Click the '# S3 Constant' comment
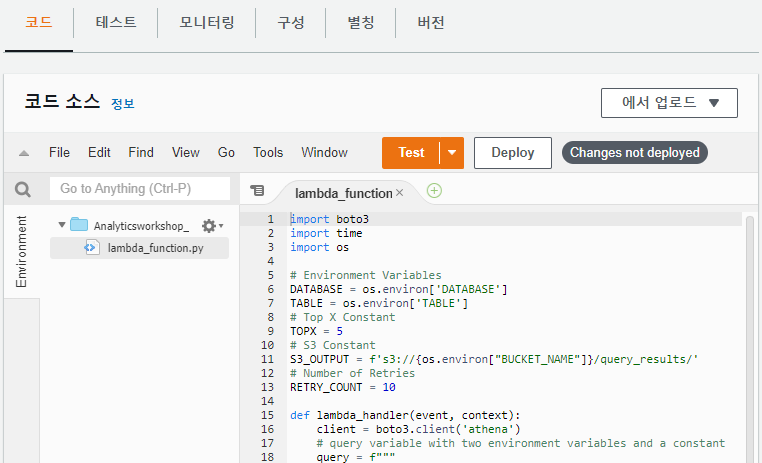Screen dimensions: 762x463 point(333,345)
